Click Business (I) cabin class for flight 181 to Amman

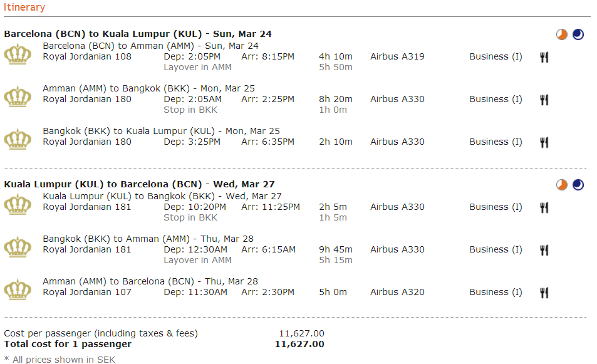coord(496,249)
